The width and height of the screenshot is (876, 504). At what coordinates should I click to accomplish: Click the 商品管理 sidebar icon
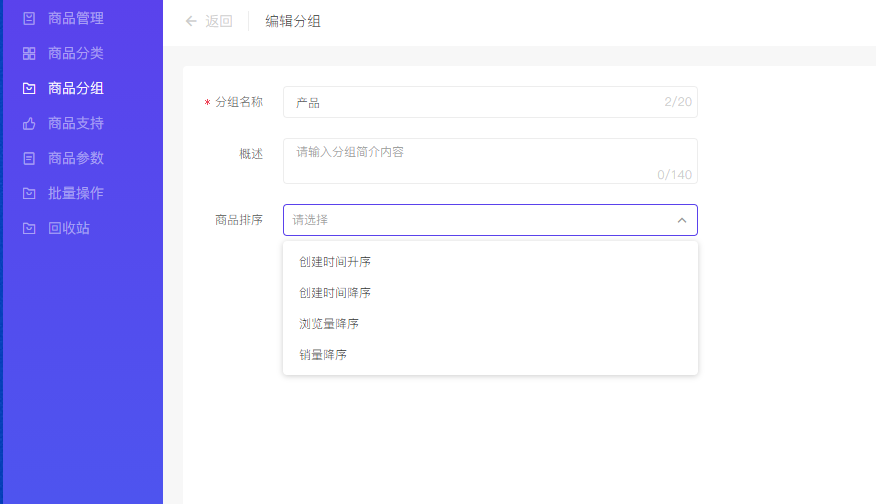coord(29,18)
